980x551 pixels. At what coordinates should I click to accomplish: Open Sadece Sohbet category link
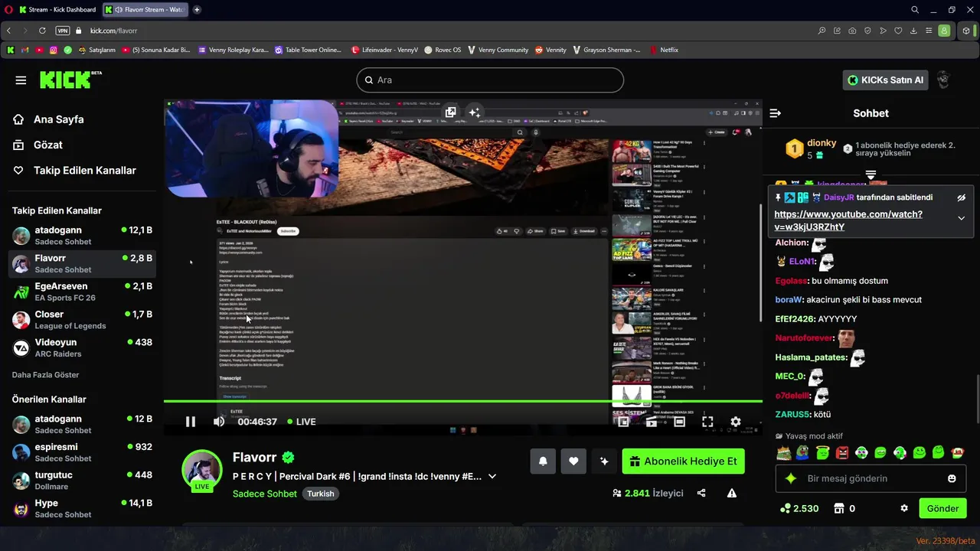(265, 494)
